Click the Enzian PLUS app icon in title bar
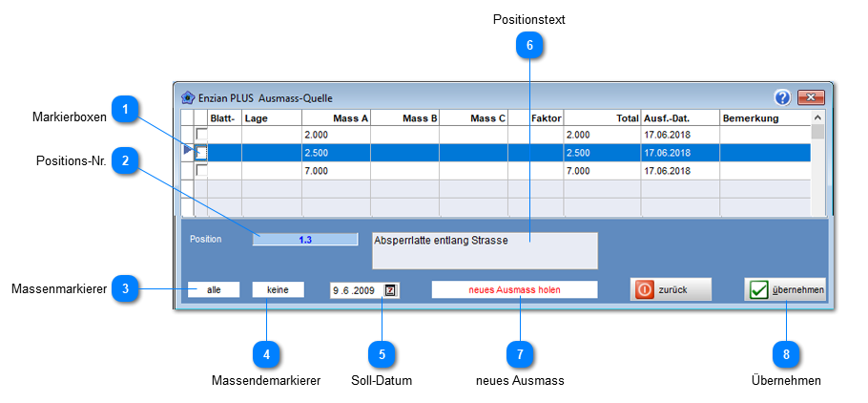The width and height of the screenshot is (868, 403). 188,98
